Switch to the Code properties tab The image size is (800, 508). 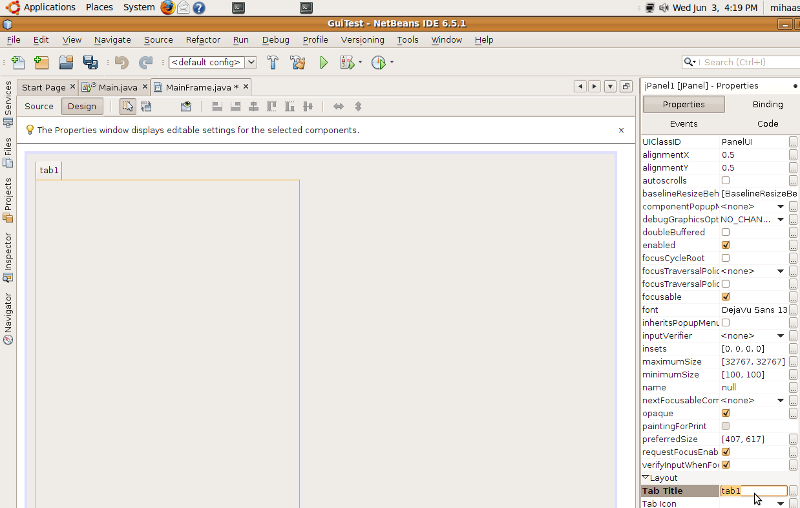[767, 124]
